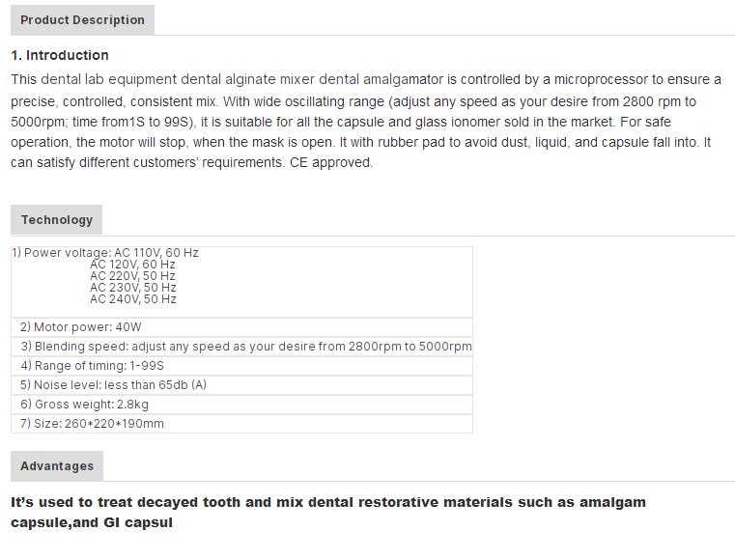735x560 pixels.
Task: Switch to the Technology tab
Action: click(57, 220)
